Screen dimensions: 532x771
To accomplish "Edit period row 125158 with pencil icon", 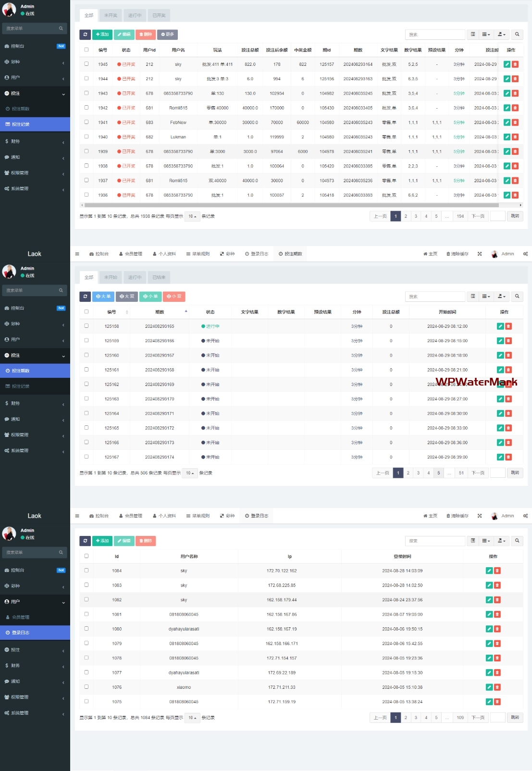I will (500, 326).
